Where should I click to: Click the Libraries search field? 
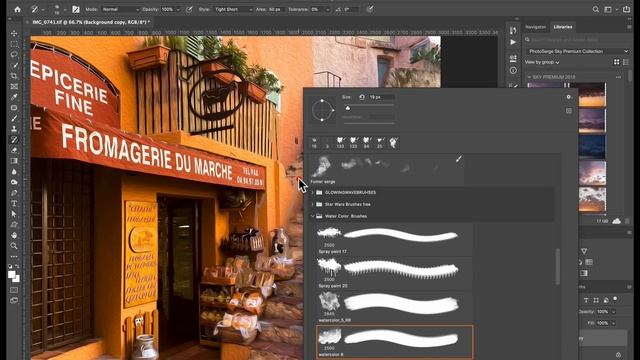coord(578,40)
